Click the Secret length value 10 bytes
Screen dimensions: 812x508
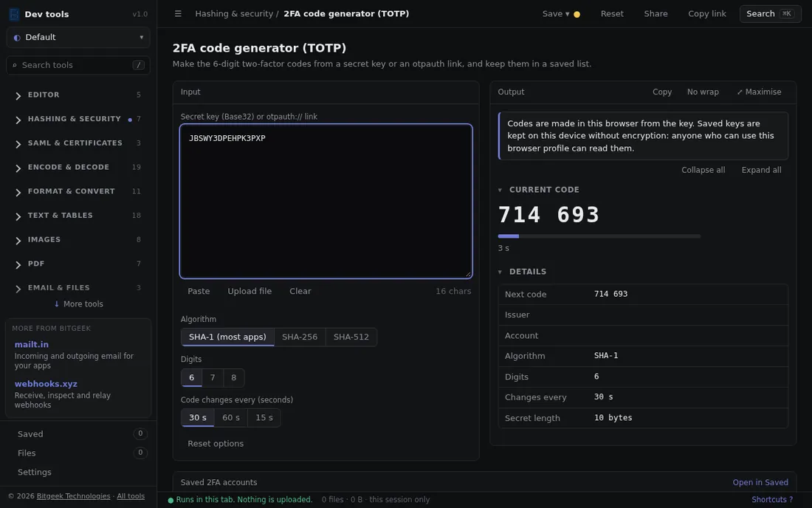(x=613, y=418)
